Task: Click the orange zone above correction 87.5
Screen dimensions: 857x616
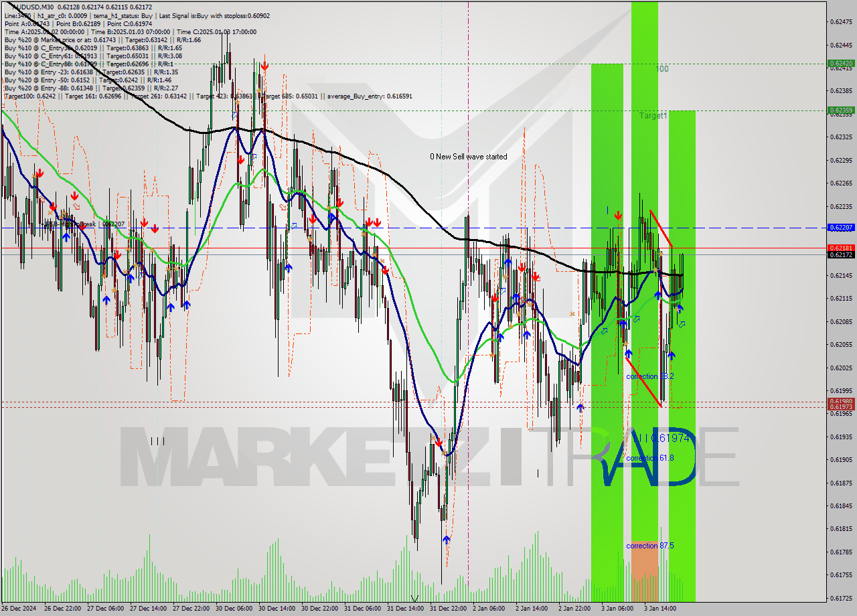Action: click(644, 570)
